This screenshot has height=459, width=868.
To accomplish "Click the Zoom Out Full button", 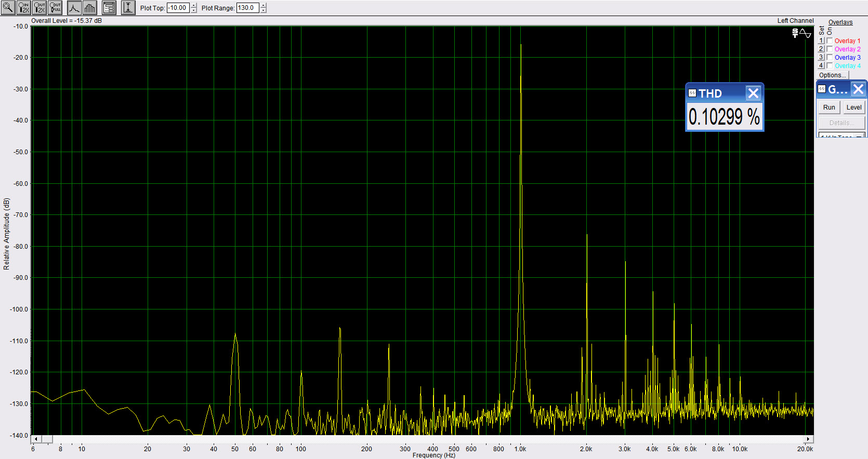I will (x=55, y=8).
